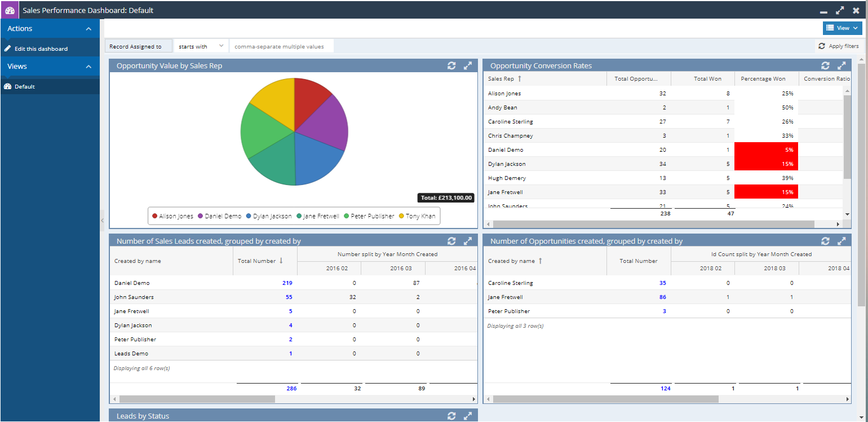Open the 'starts with' filter operator dropdown

pyautogui.click(x=201, y=46)
